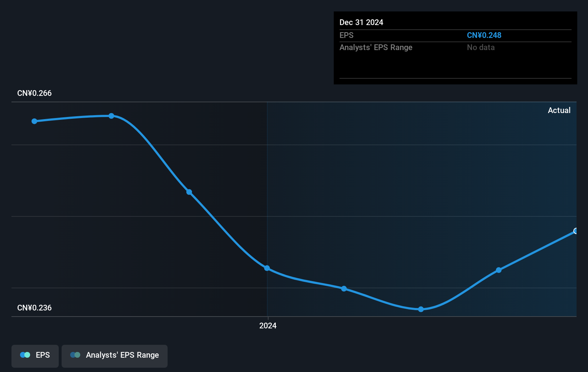The image size is (588, 372).
Task: Select the peak EPS data point near CN¥0.266
Action: (111, 116)
